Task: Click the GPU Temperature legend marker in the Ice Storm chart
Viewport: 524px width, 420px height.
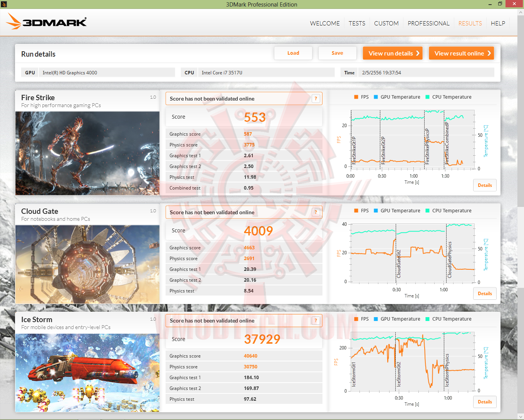Action: point(376,319)
